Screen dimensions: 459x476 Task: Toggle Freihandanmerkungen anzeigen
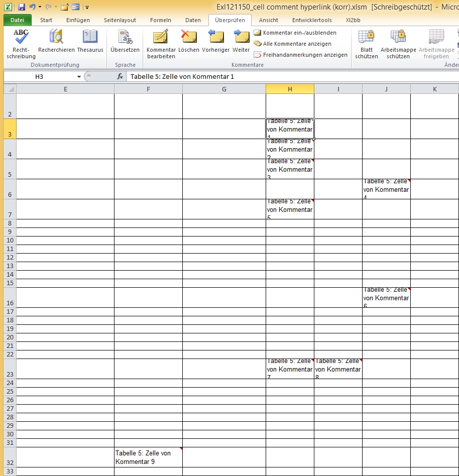click(x=300, y=55)
